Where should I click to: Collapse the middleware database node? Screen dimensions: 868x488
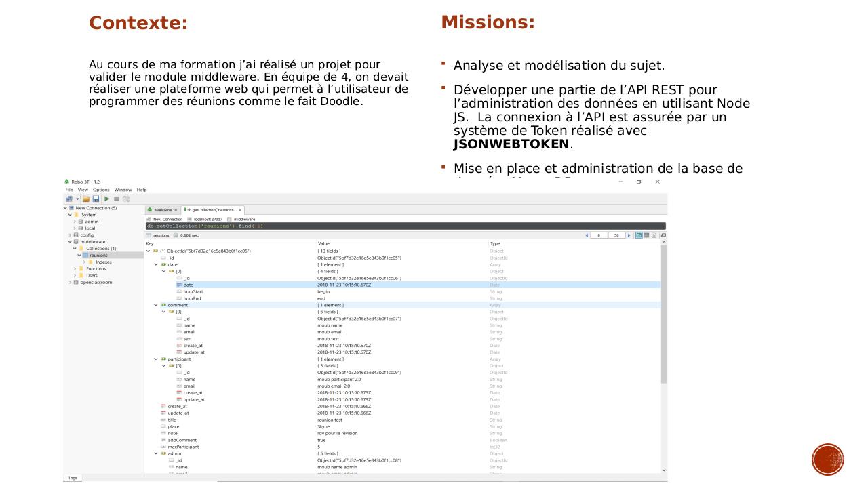pos(69,241)
